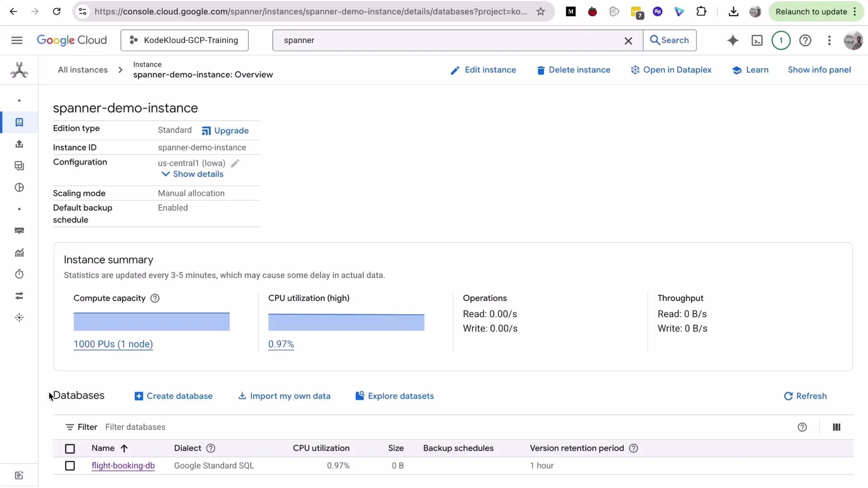Open the help question mark in header
The height and width of the screenshot is (488, 868).
tap(805, 40)
